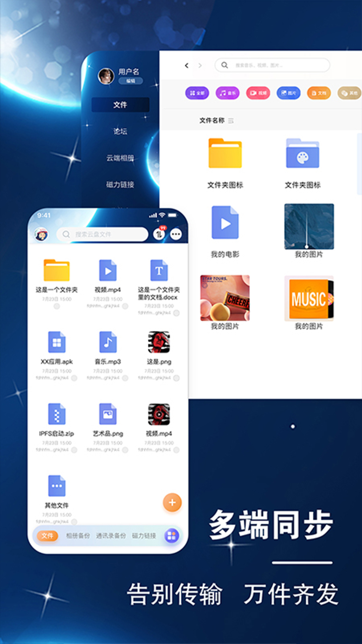Open 磁力链接 in the left sidebar
The width and height of the screenshot is (362, 644).
coord(120,184)
